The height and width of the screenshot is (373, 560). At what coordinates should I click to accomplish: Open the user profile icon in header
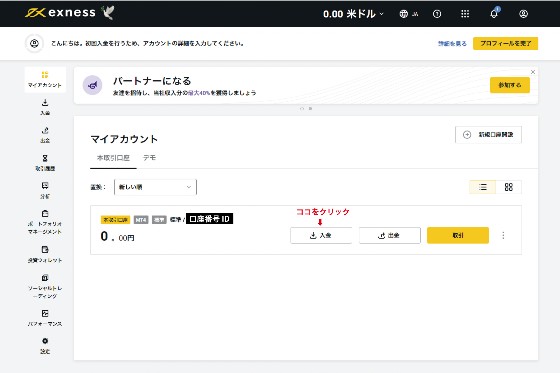point(523,14)
